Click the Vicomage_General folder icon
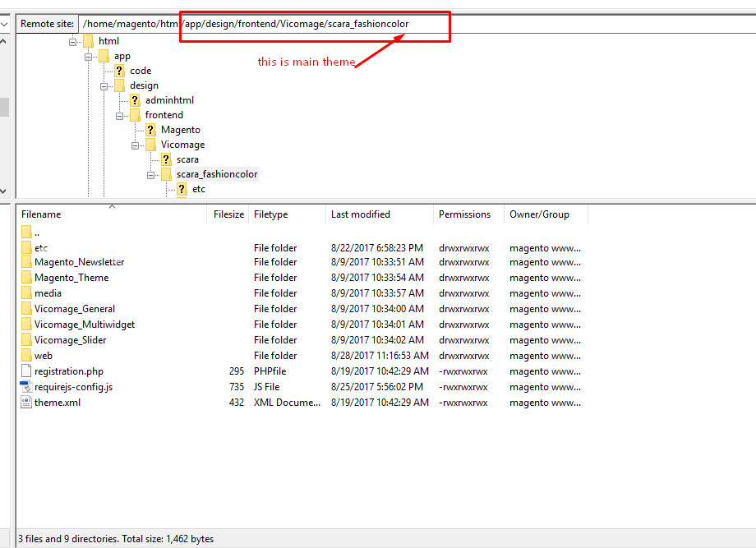This screenshot has width=756, height=548. (26, 309)
